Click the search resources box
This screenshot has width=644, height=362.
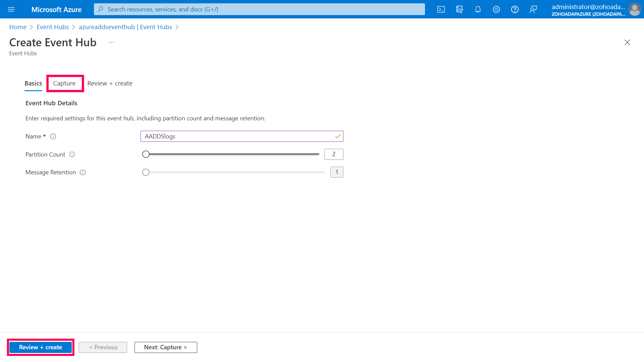pos(259,9)
